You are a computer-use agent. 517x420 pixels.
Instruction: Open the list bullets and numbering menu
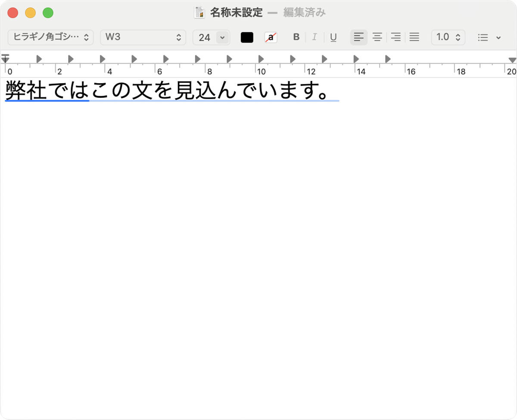[489, 37]
